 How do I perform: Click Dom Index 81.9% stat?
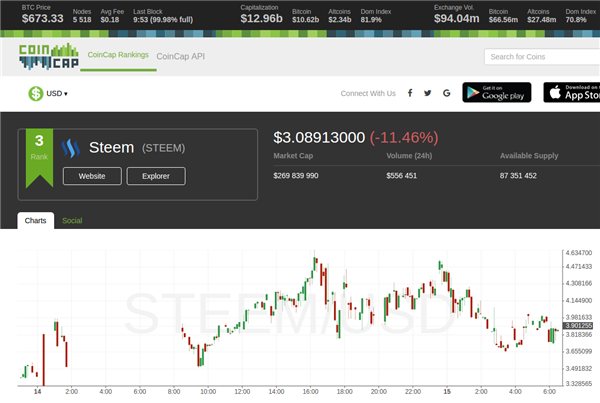coord(375,16)
